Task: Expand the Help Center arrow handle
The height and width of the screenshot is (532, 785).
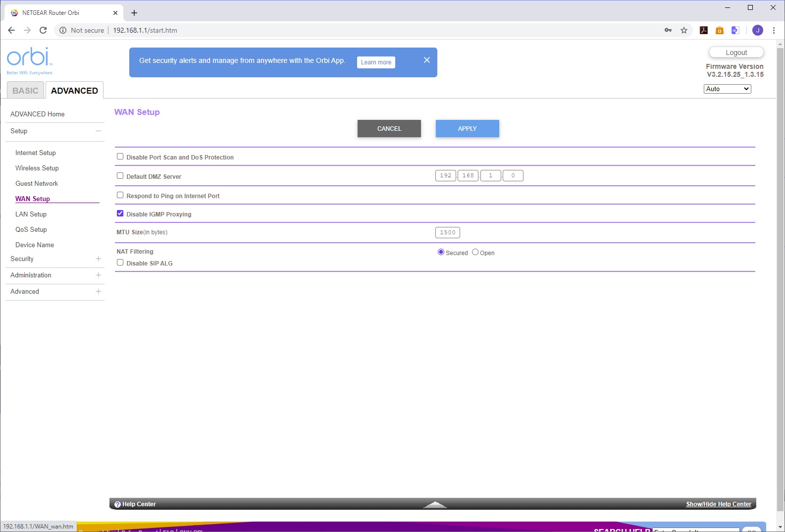Action: (435, 504)
